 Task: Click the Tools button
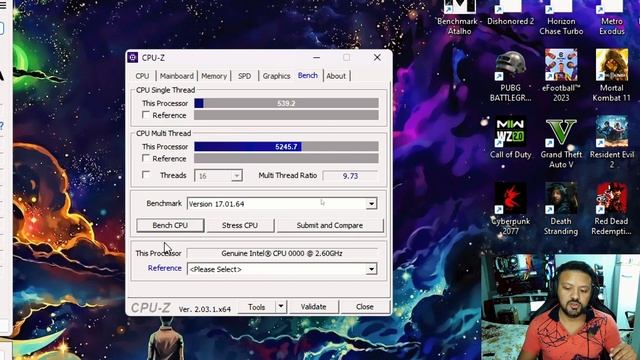(x=256, y=307)
